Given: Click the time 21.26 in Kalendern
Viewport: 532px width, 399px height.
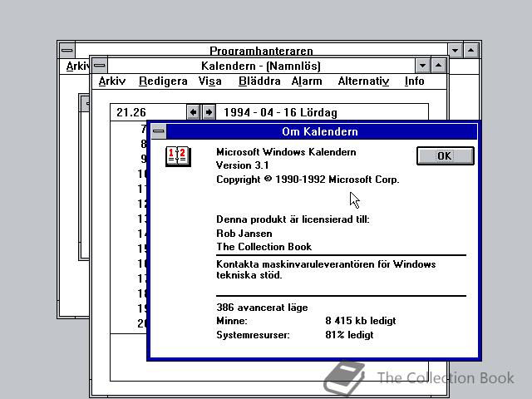Looking at the screenshot, I should tap(131, 112).
